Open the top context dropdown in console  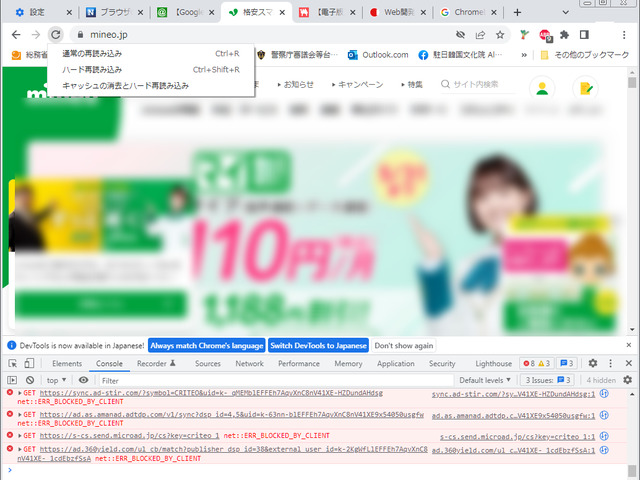pos(56,380)
